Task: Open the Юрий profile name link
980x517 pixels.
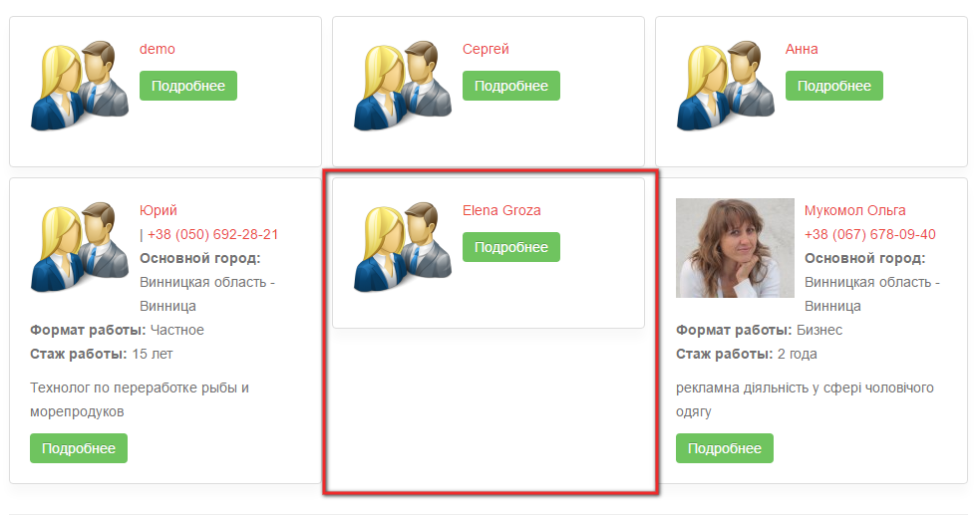Action: [x=159, y=210]
